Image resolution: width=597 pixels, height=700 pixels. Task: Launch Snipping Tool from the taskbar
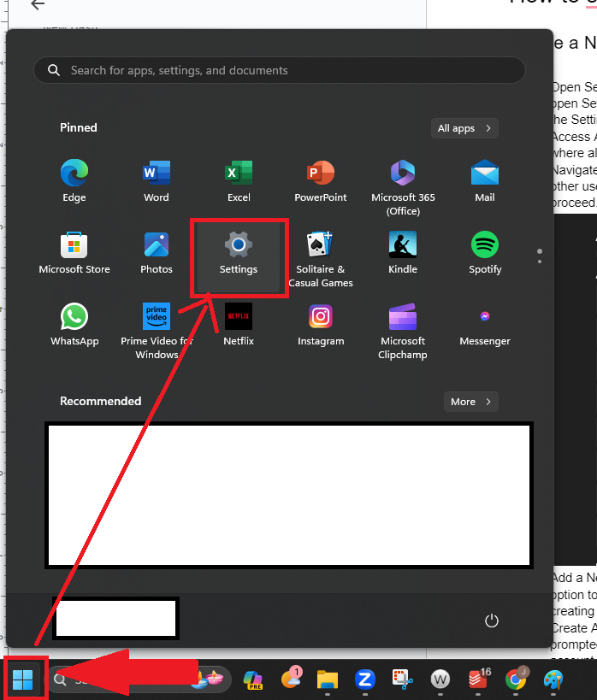pos(403,679)
